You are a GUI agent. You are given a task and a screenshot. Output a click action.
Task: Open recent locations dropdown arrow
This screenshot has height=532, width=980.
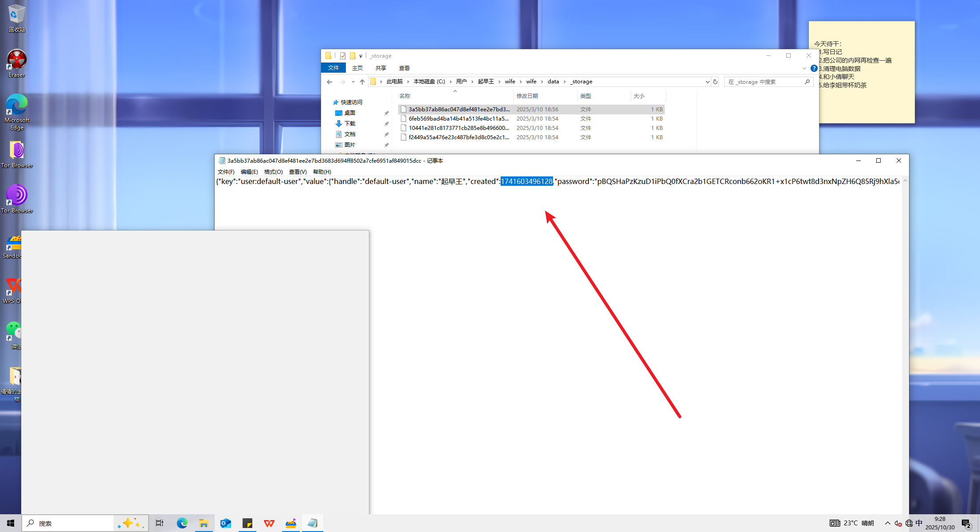pos(353,82)
